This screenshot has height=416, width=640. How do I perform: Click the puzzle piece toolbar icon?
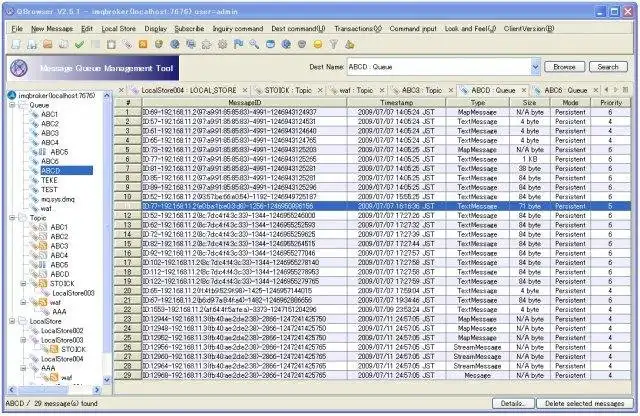point(206,44)
